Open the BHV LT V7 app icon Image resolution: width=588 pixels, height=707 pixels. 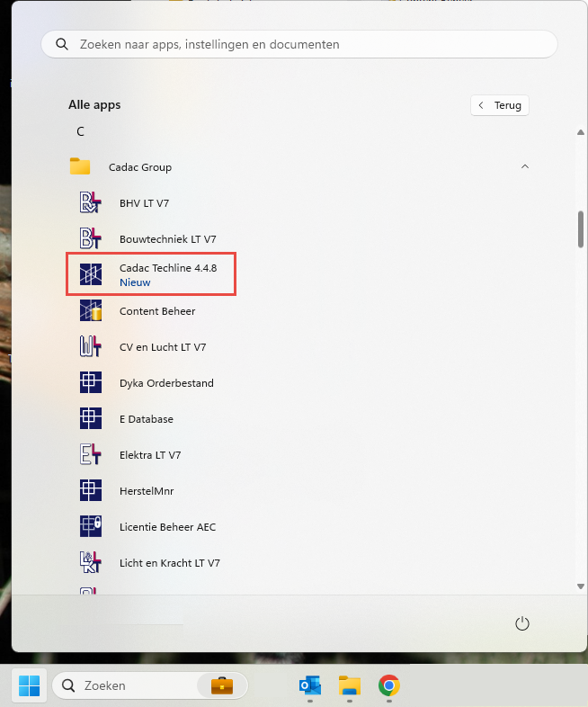[91, 202]
